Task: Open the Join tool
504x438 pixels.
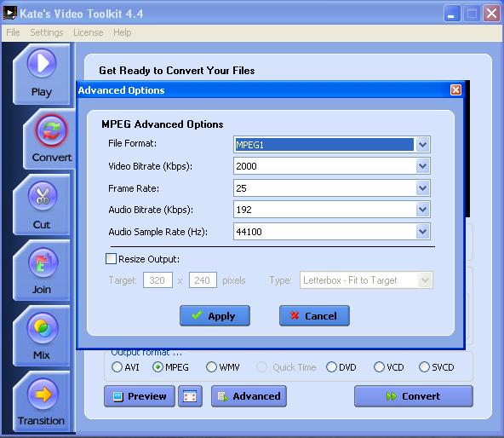Action: tap(42, 270)
